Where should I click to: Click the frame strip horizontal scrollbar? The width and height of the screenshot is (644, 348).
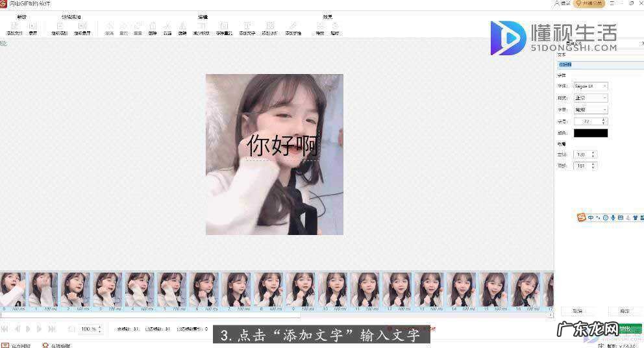coord(151,315)
